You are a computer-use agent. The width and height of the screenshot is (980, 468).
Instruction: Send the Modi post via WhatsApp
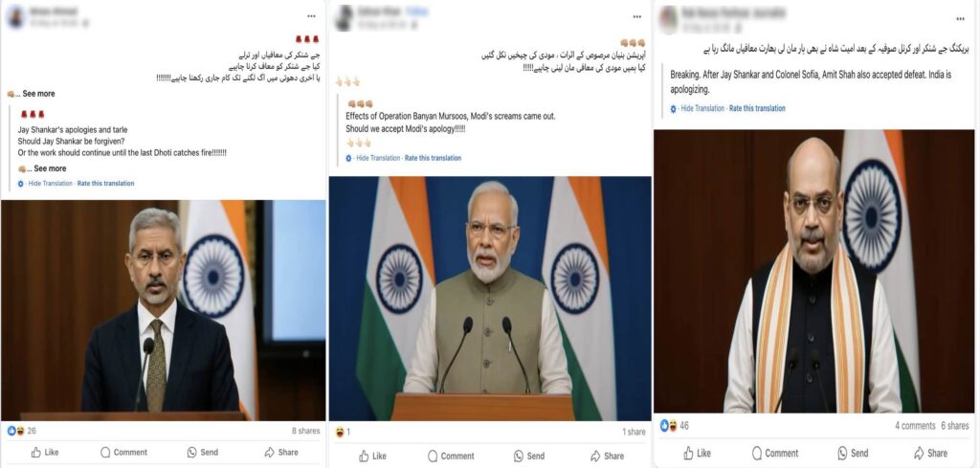tap(530, 457)
